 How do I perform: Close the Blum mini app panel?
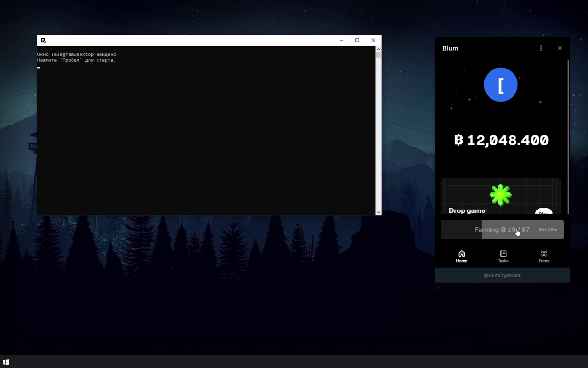(x=560, y=48)
